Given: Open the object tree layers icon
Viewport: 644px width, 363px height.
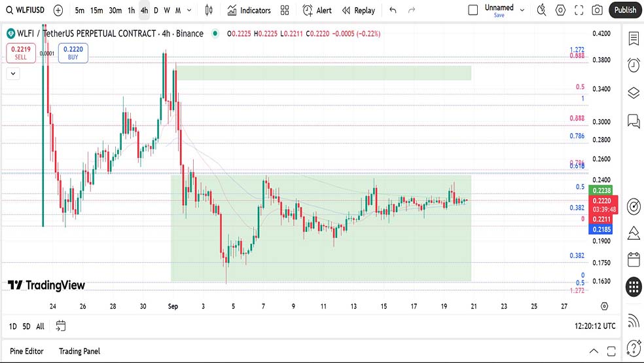Looking at the screenshot, I should (x=634, y=93).
